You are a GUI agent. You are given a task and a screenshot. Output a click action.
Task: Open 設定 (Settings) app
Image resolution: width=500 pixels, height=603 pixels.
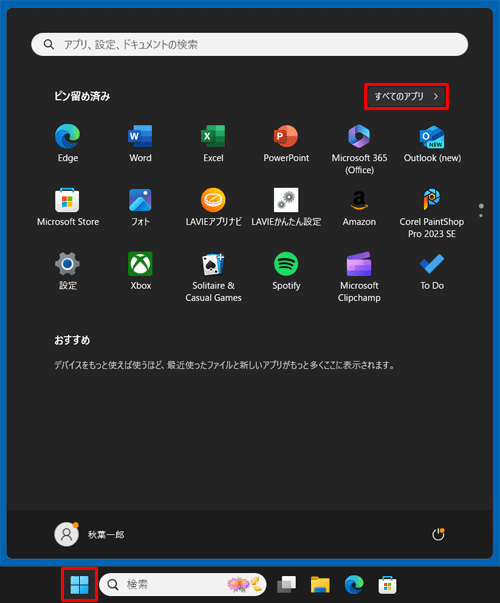click(x=68, y=271)
